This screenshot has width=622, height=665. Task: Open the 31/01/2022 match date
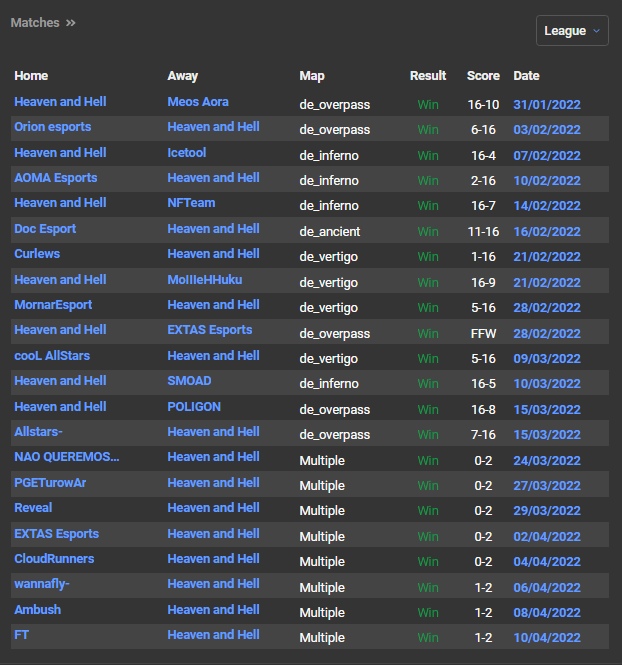pyautogui.click(x=547, y=104)
